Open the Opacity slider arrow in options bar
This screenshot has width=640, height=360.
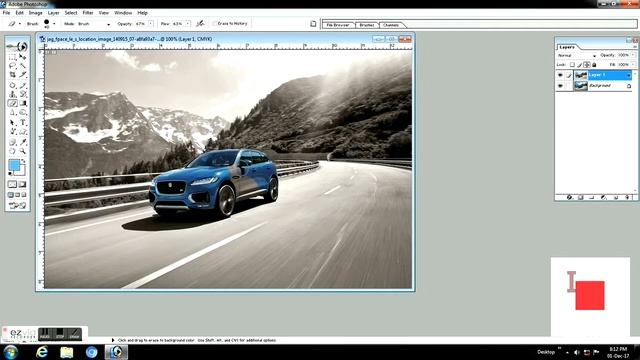point(151,24)
